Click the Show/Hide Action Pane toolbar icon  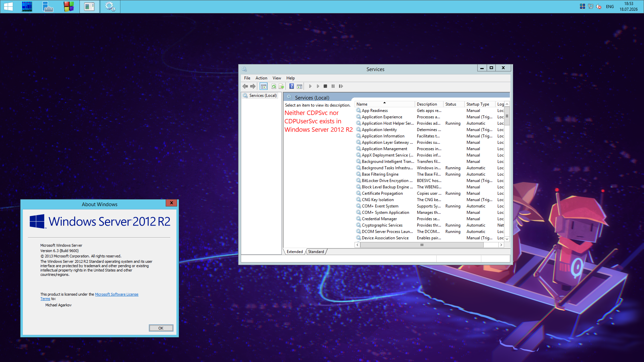click(300, 86)
